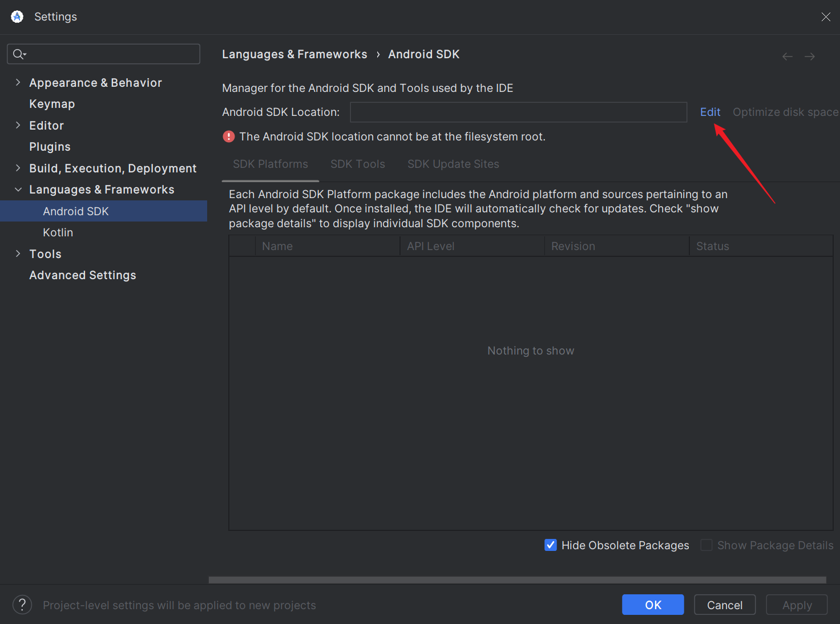The height and width of the screenshot is (624, 840).
Task: Expand Build, Execution, Deployment section
Action: tap(18, 168)
